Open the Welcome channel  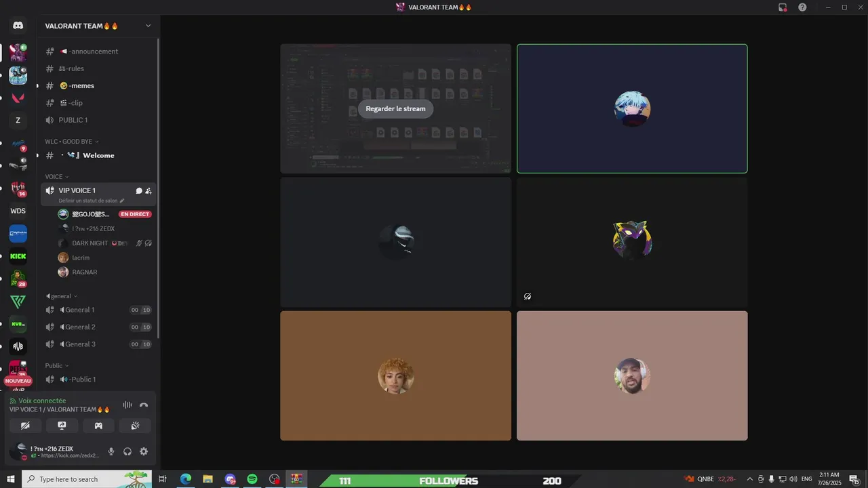pyautogui.click(x=98, y=155)
